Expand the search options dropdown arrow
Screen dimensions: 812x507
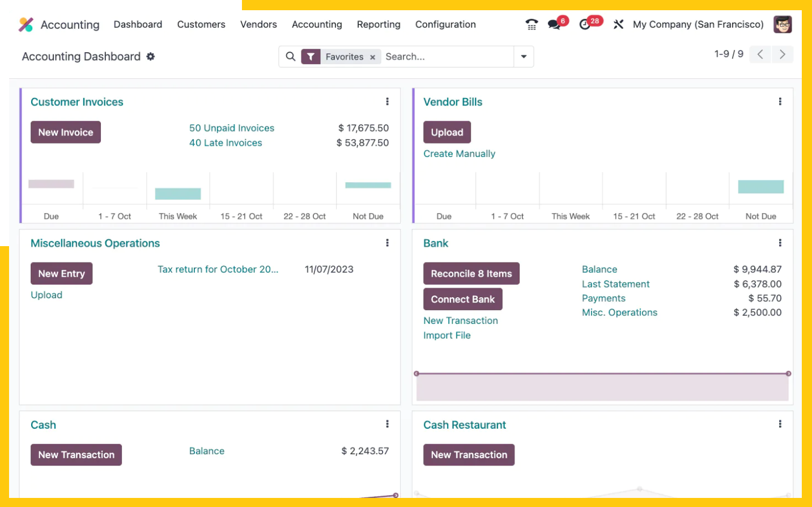coord(524,57)
